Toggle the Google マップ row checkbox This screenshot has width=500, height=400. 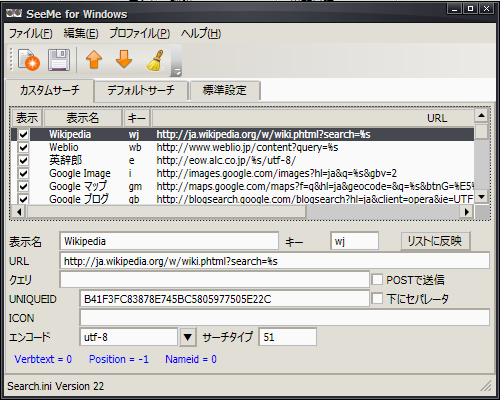23,186
